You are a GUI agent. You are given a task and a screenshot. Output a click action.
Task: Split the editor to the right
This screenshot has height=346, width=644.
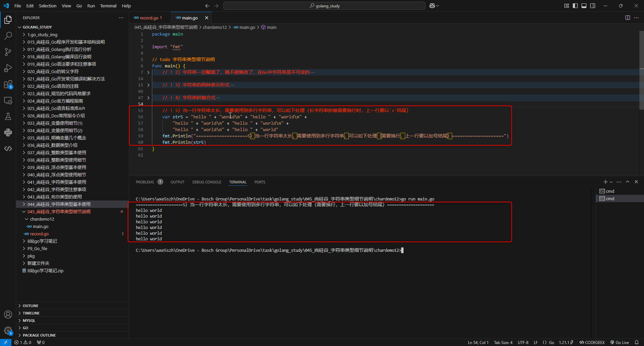click(x=628, y=18)
